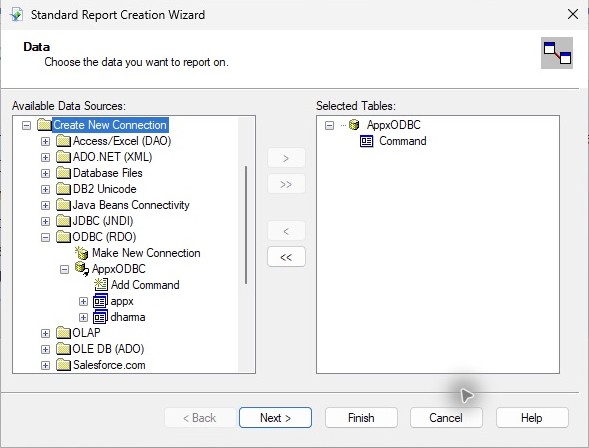Collapse the ODBC (RDO) node

pos(45,237)
